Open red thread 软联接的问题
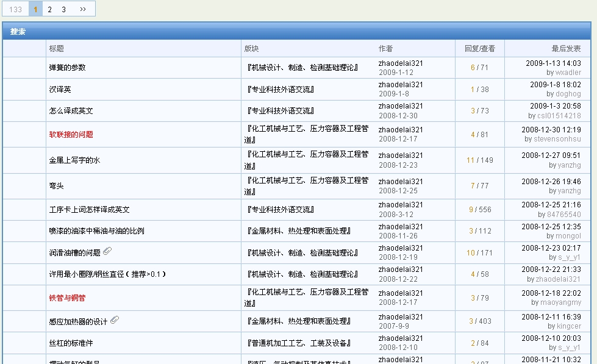 point(71,134)
